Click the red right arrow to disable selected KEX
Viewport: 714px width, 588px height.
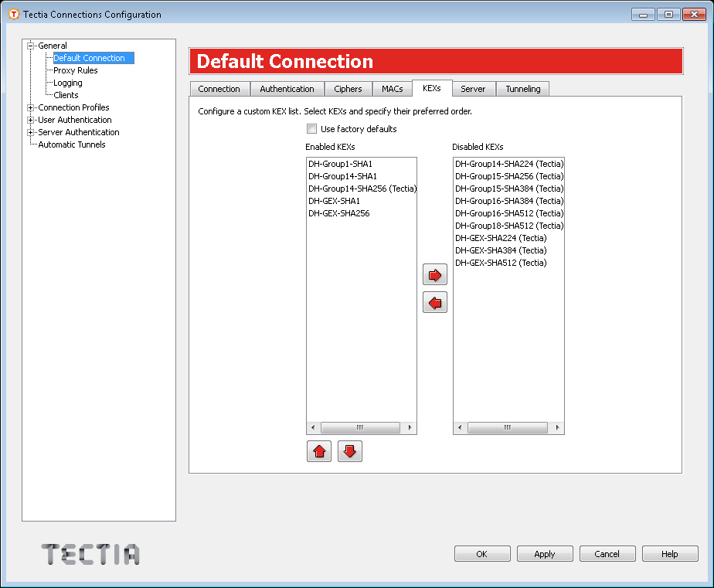pyautogui.click(x=435, y=275)
